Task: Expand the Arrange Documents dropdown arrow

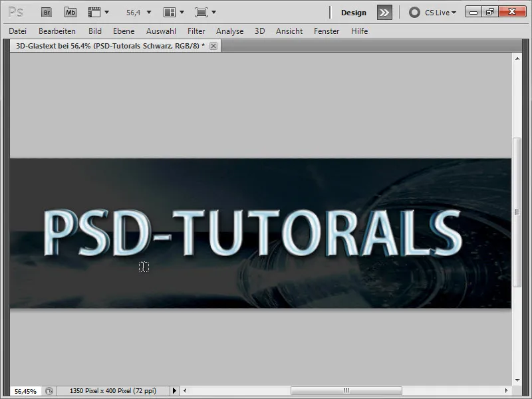Action: (182, 13)
